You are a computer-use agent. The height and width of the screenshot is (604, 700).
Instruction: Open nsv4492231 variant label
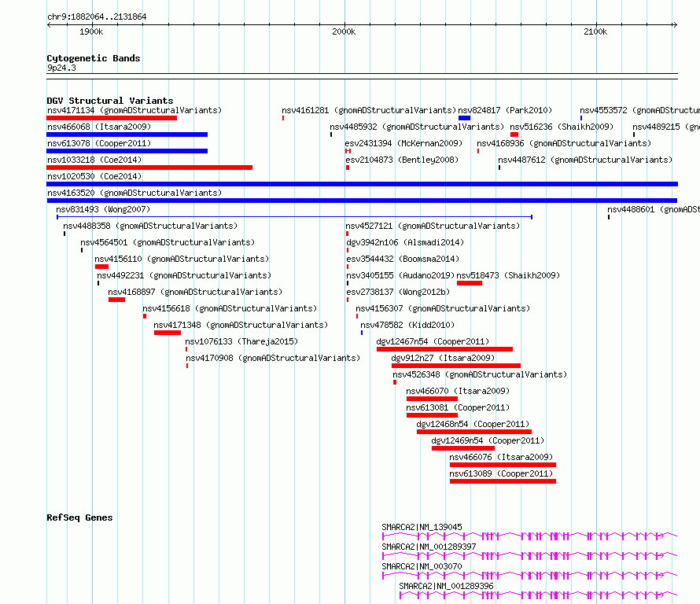pos(184,275)
